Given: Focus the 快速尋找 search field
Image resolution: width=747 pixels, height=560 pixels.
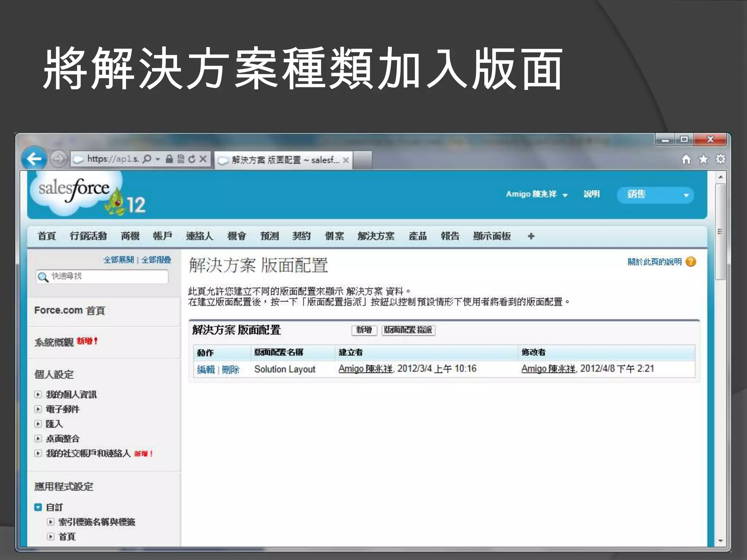Looking at the screenshot, I should tap(102, 277).
